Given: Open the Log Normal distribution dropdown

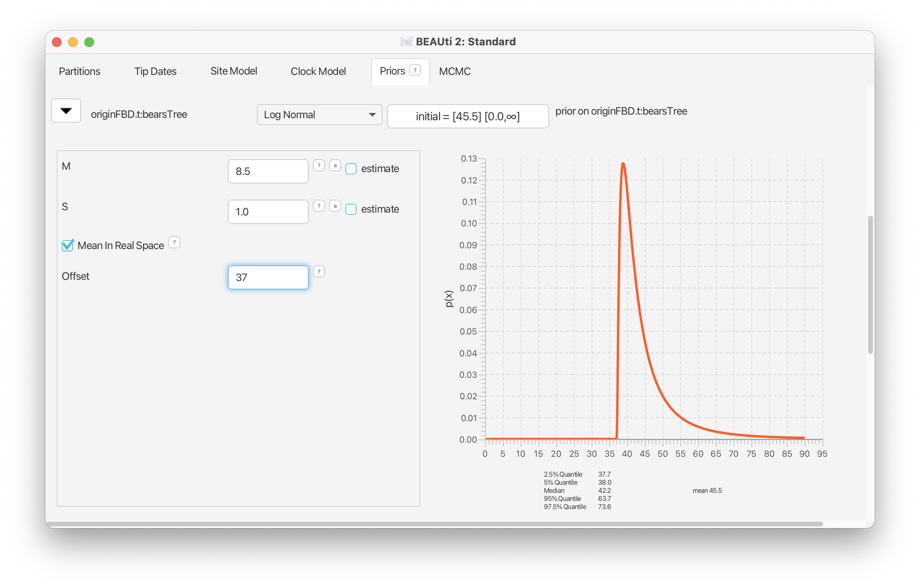Looking at the screenshot, I should click(319, 115).
